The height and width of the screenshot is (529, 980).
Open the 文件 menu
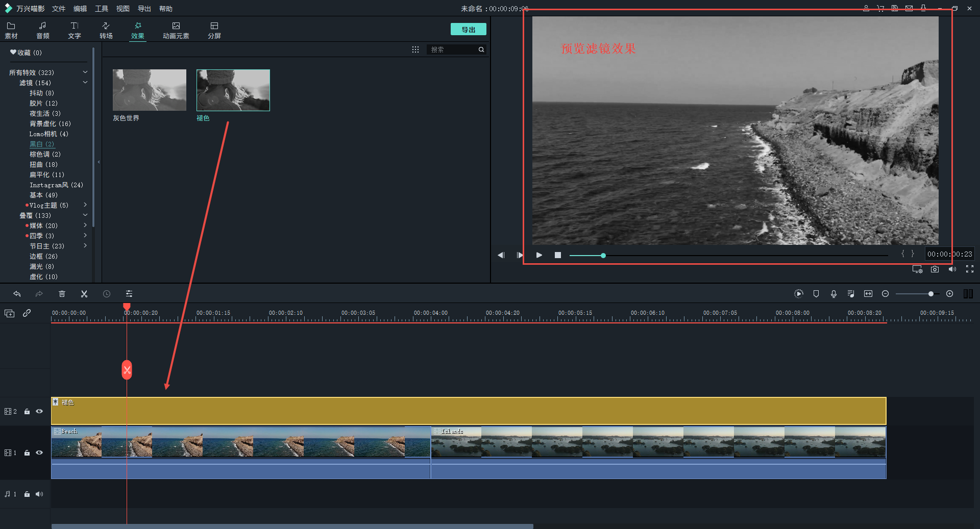click(x=59, y=9)
